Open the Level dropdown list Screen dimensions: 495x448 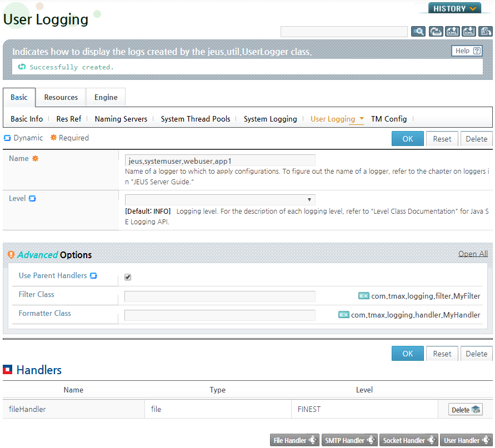tap(220, 200)
